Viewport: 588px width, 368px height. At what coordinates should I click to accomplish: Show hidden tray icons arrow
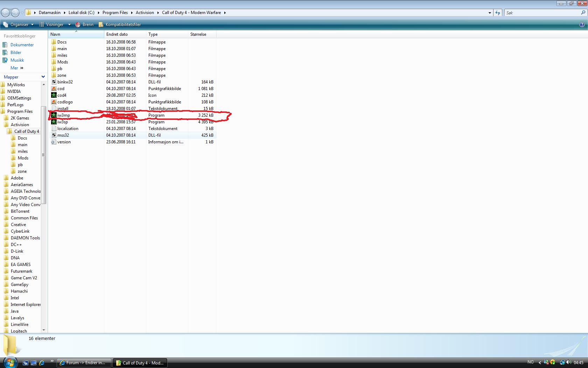(539, 363)
